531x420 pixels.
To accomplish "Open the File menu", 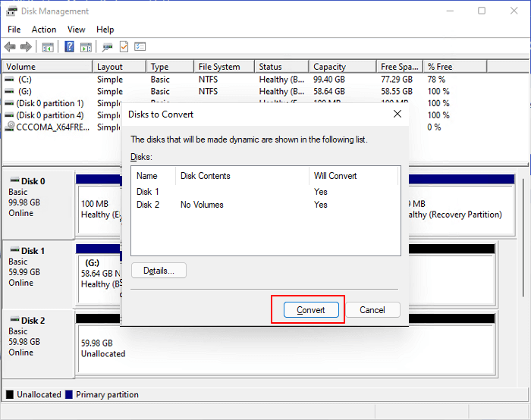I will [14, 30].
